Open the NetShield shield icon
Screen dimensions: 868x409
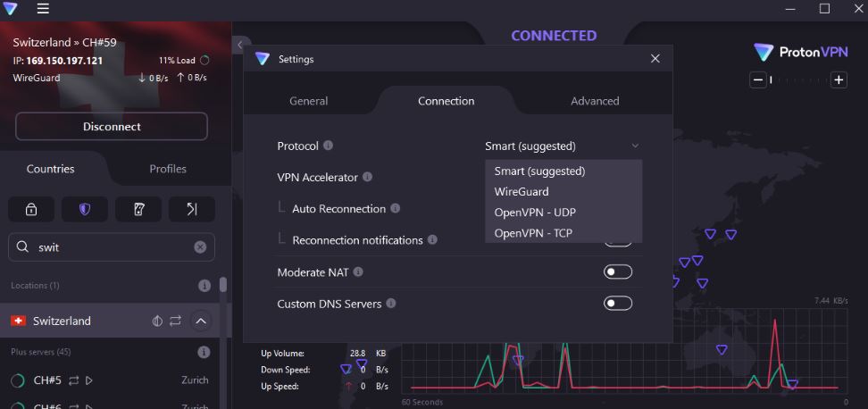85,209
